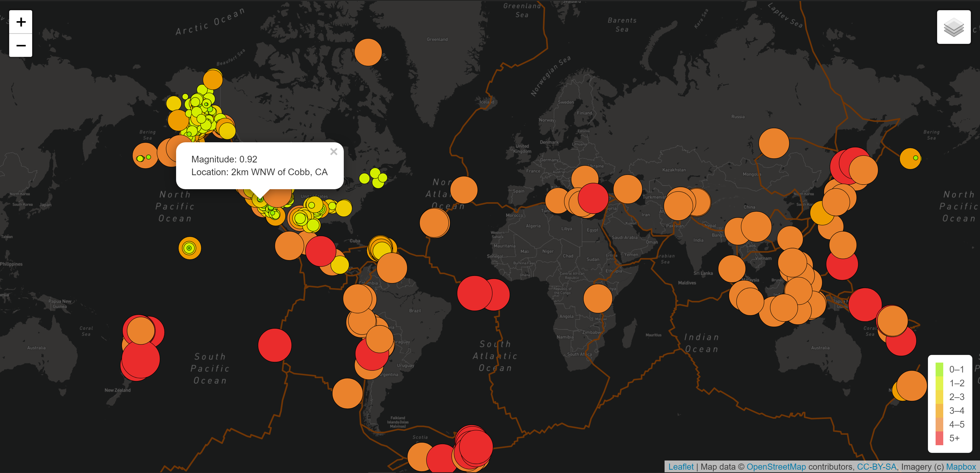Click the orange marker over Kazakhstan-Russia border
The image size is (980, 473).
click(x=774, y=143)
